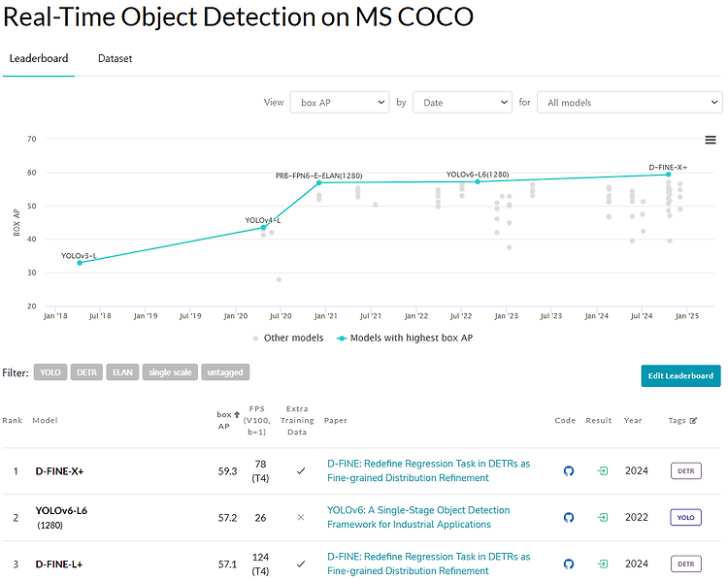Click the YOLO tag in YOLOv6-L6 row
This screenshot has height=580, width=728.
click(x=685, y=517)
